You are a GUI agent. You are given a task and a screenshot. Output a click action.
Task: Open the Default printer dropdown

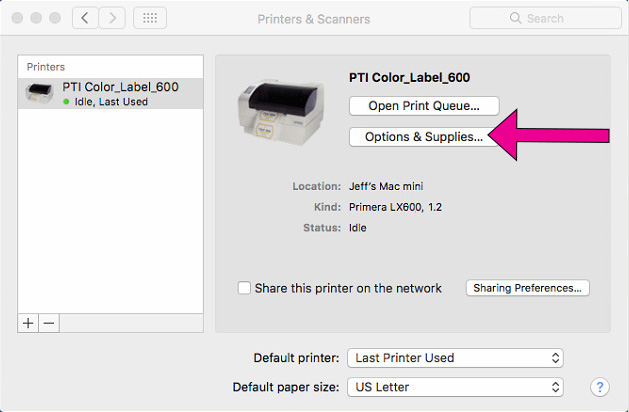click(455, 358)
